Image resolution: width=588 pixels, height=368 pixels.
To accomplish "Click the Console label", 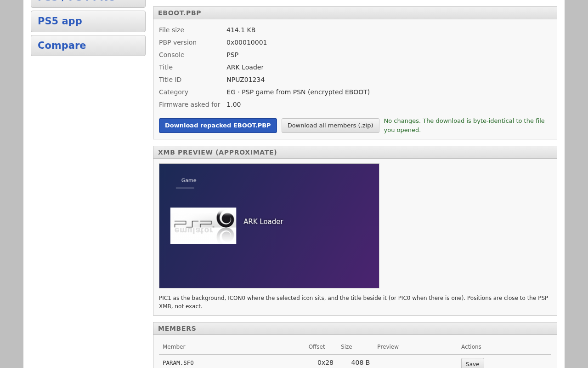I will (172, 55).
